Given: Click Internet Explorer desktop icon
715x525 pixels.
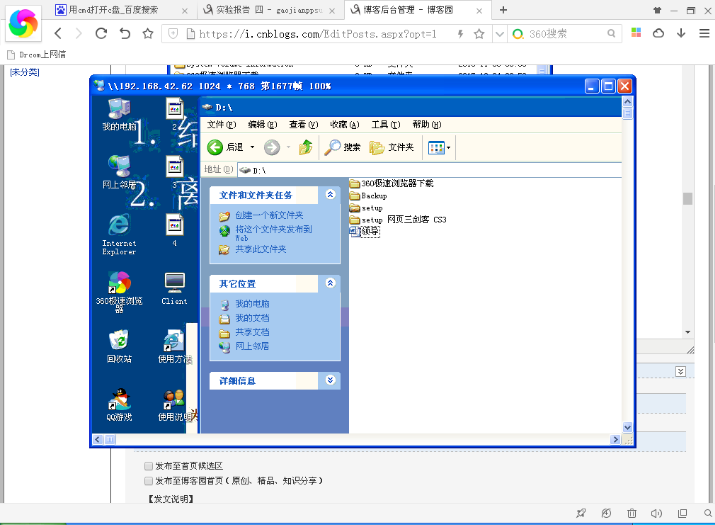Looking at the screenshot, I should click(119, 234).
